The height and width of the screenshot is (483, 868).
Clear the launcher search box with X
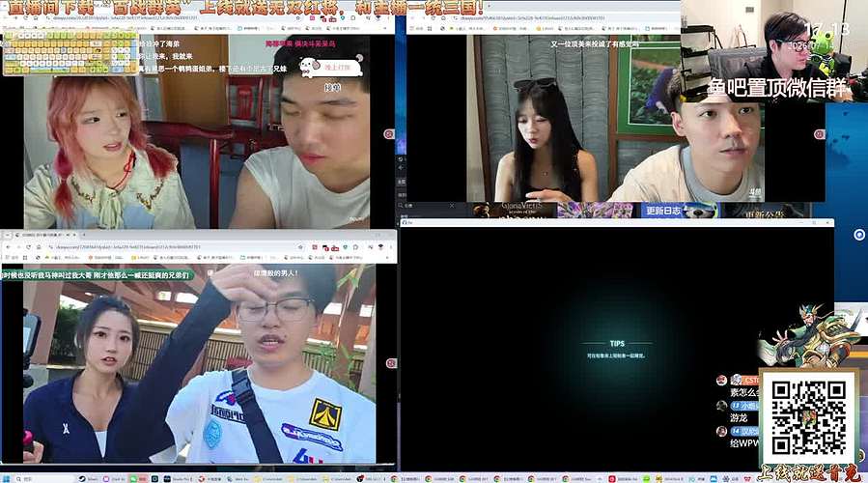[451, 206]
